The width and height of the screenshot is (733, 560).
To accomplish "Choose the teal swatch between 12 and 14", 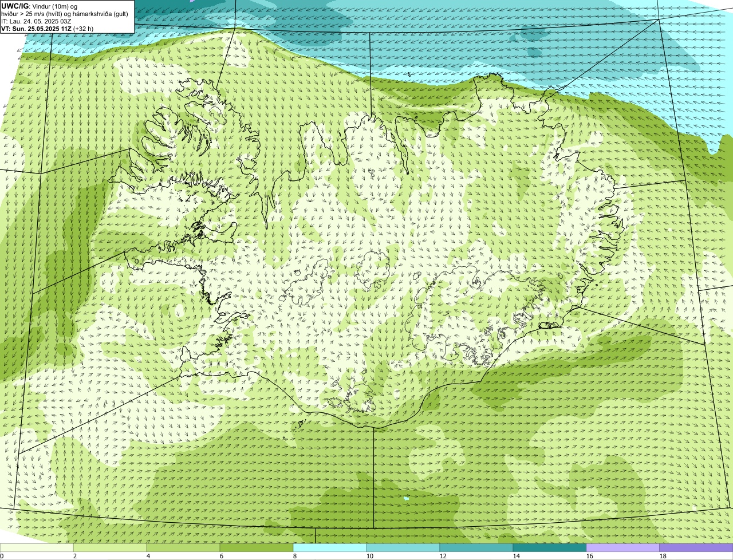I will 476,548.
